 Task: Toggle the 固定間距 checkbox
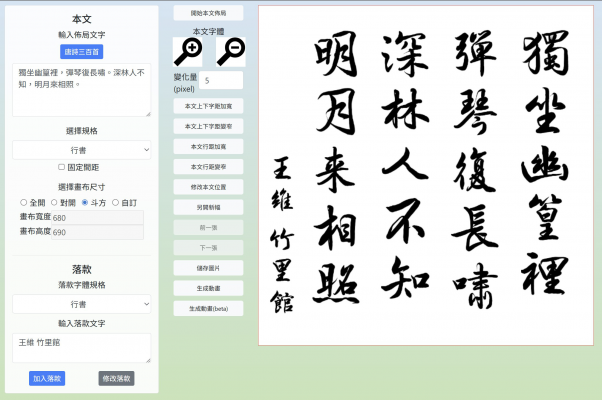(62, 167)
